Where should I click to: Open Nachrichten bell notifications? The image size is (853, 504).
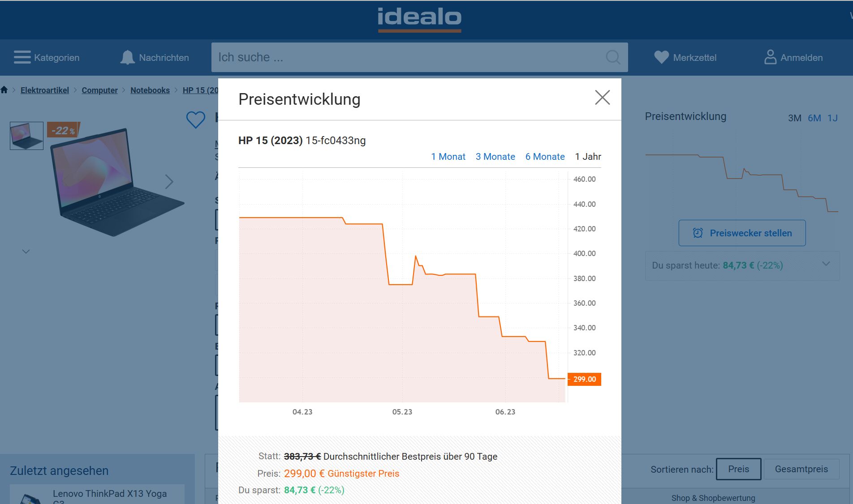(x=127, y=57)
